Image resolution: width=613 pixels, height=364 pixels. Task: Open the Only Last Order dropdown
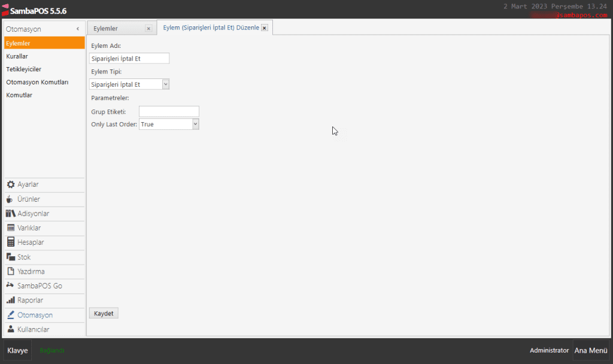pos(195,124)
